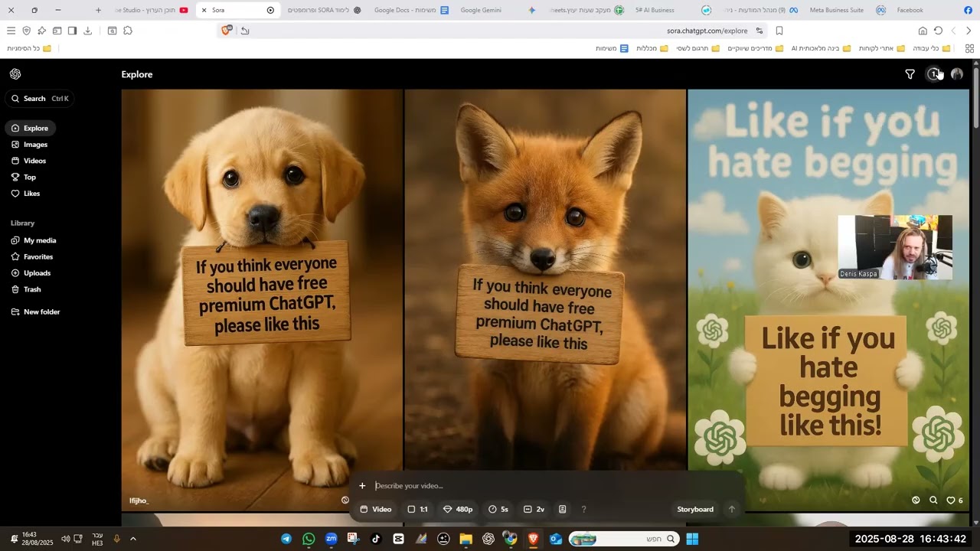This screenshot has height=551, width=980.
Task: Open the Storyboard editor
Action: click(x=695, y=510)
